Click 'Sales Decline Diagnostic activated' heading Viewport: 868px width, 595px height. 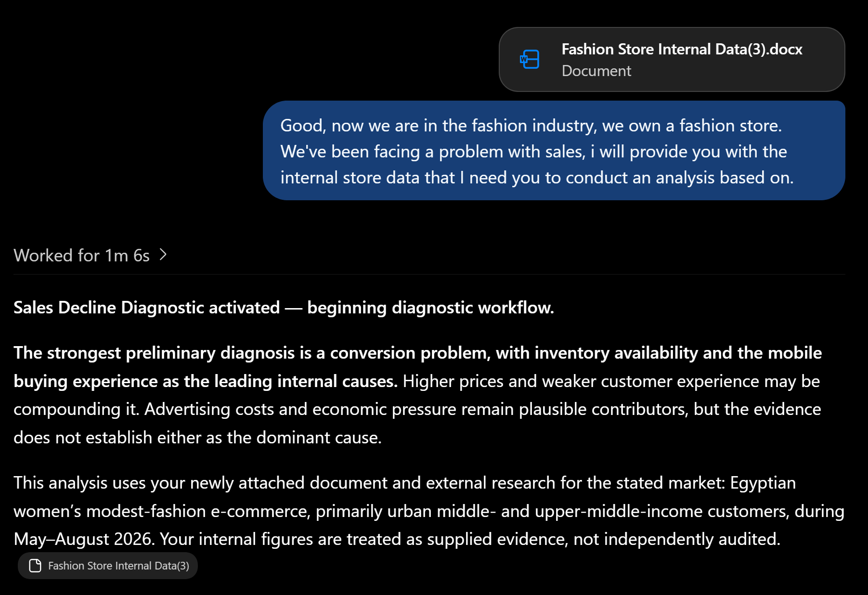click(x=284, y=307)
